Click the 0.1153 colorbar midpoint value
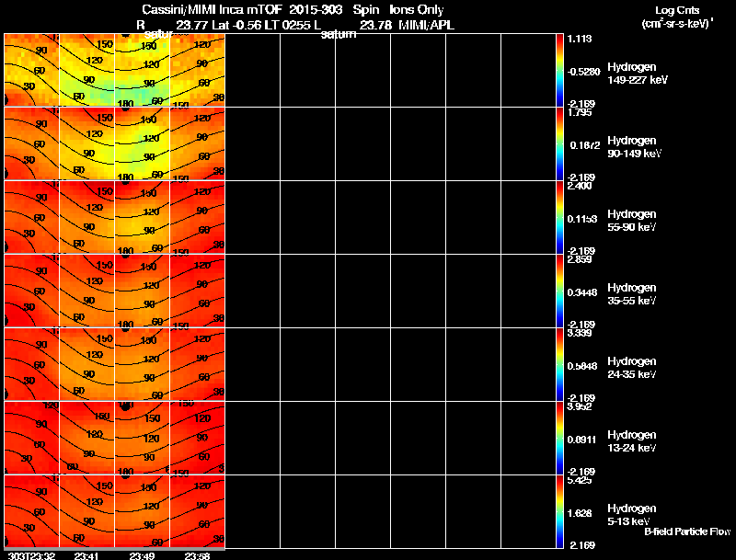Image resolution: width=736 pixels, height=560 pixels. 582,219
